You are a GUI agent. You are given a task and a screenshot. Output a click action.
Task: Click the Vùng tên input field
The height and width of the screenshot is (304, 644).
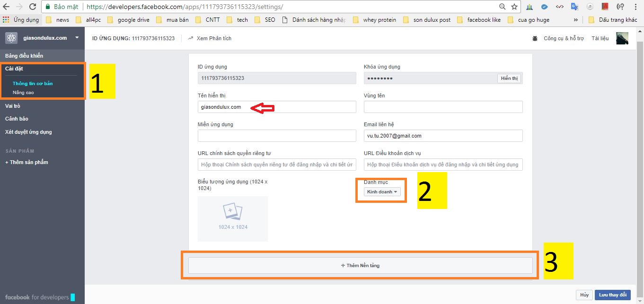443,107
